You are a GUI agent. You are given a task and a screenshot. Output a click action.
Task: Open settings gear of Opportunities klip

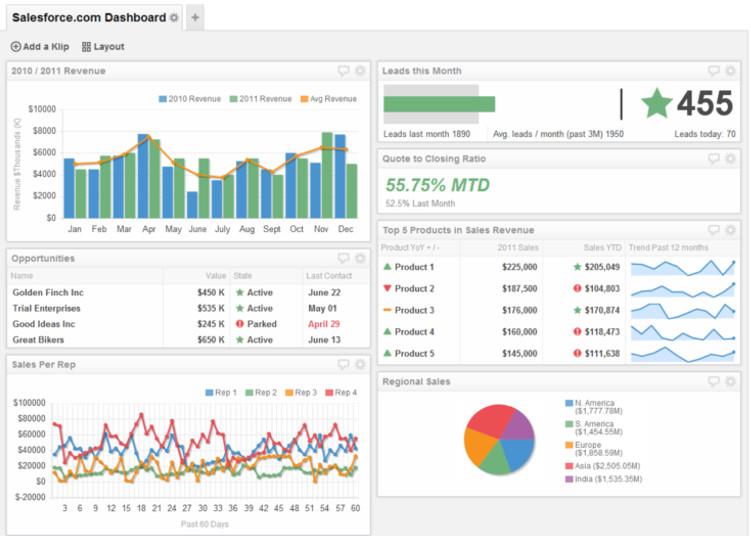click(x=360, y=258)
